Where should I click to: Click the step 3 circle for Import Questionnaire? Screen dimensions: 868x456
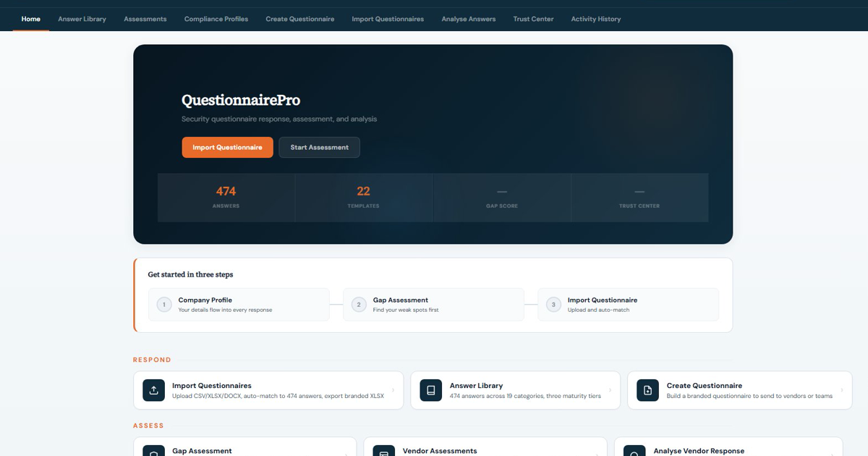pos(553,305)
